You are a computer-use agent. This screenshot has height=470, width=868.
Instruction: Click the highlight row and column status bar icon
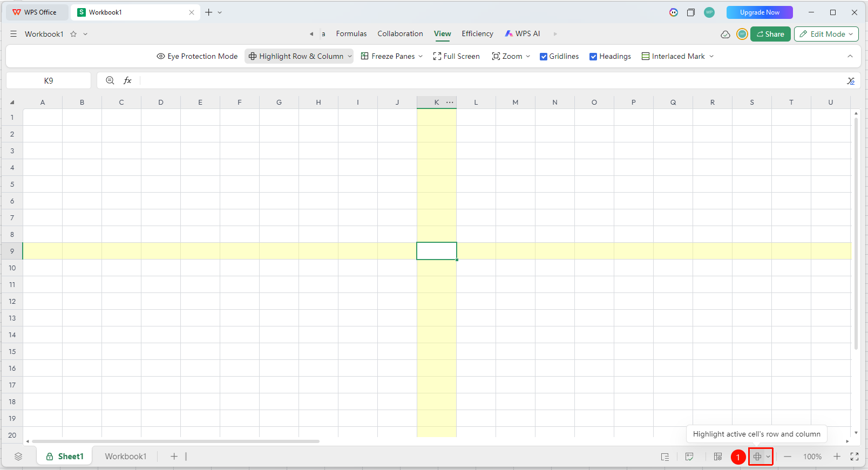tap(757, 457)
